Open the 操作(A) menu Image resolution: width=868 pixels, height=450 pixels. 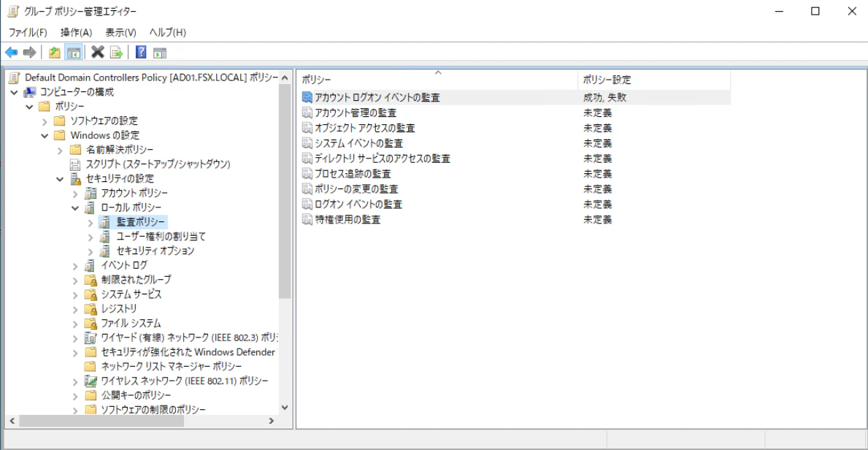(77, 32)
